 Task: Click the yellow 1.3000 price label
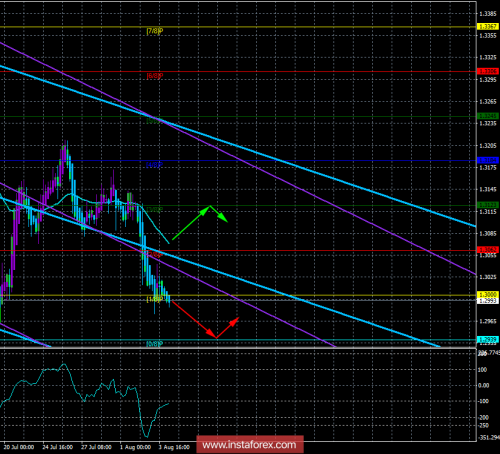487,295
